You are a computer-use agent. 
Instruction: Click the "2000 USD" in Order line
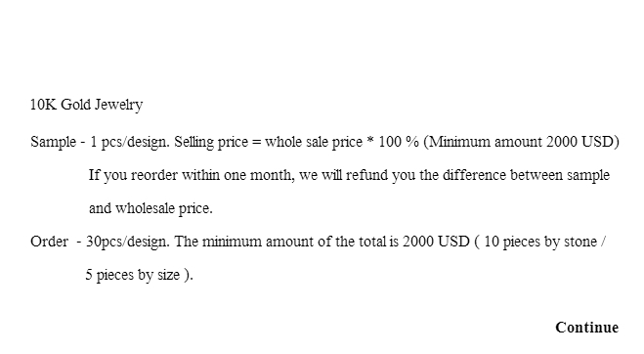pyautogui.click(x=436, y=242)
